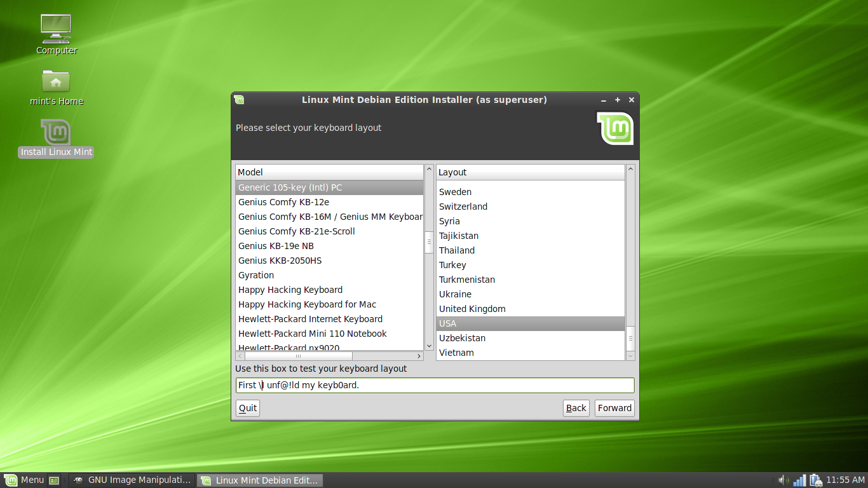
Task: Select Gyration keyboard model
Action: click(x=329, y=275)
